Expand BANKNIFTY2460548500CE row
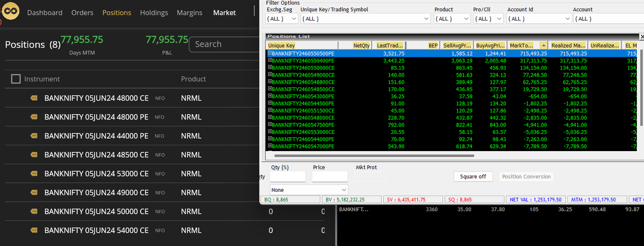Image resolution: width=644 pixels, height=246 pixels. point(269,89)
